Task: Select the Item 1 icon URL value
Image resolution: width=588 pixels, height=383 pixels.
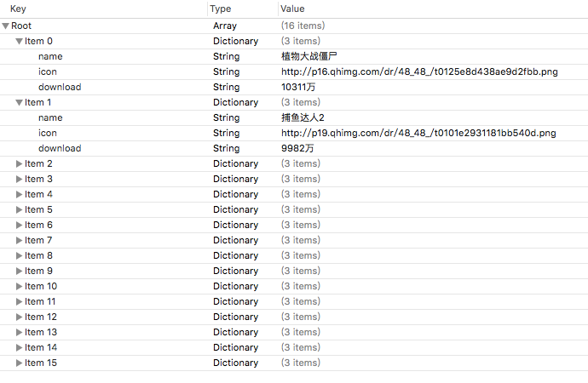Action: tap(418, 133)
